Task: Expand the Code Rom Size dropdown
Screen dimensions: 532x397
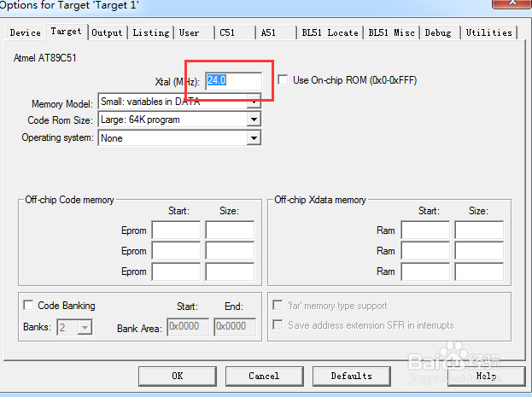Action: tap(179, 120)
